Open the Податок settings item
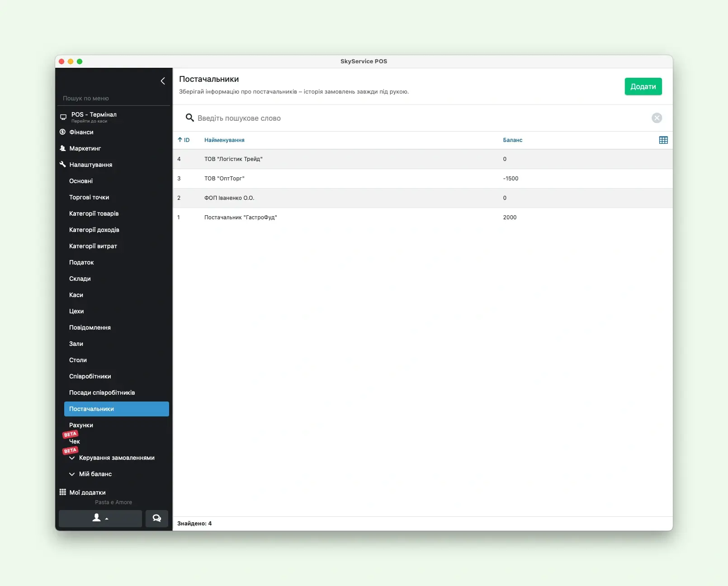 tap(81, 262)
